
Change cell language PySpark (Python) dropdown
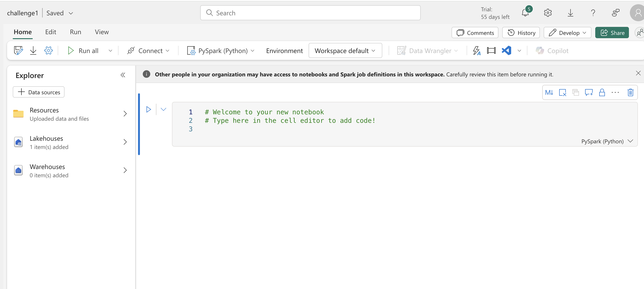pos(607,141)
